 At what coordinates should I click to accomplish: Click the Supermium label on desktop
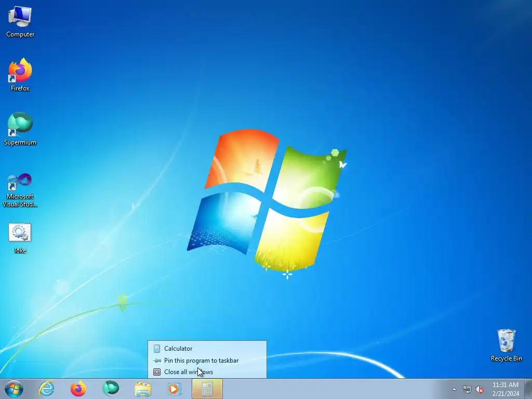20,142
